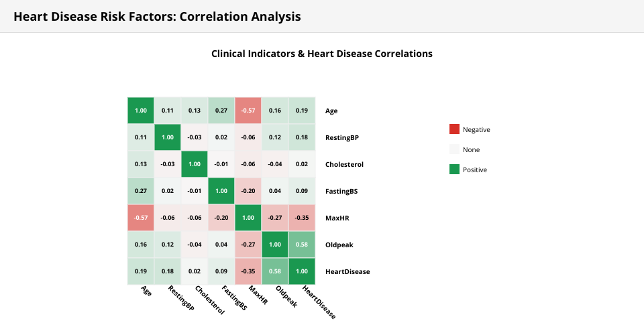Screen dimensions: 644x335
Task: Click the RestingBP row label
Action: coord(341,137)
